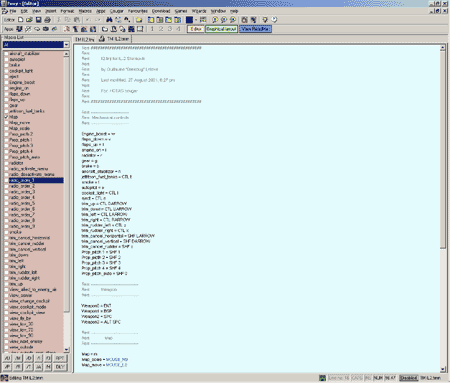Viewport: 450px width, 383px height.
Task: Click the Editor label at the toolbar start
Action: (9, 20)
